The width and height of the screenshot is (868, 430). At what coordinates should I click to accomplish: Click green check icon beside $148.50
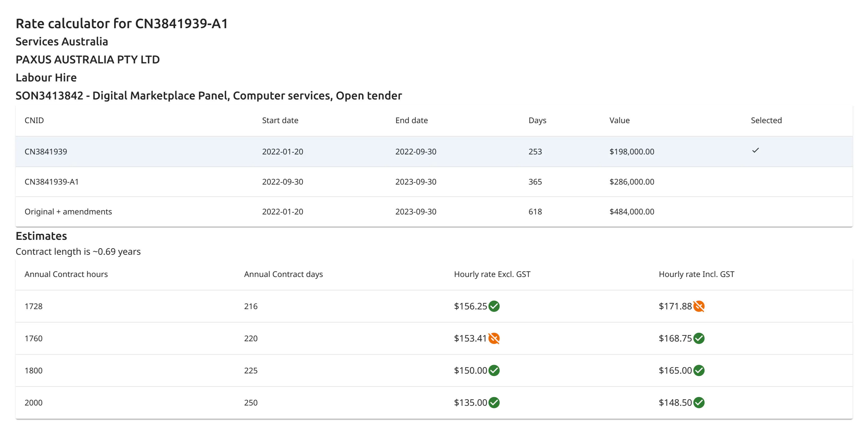click(699, 402)
